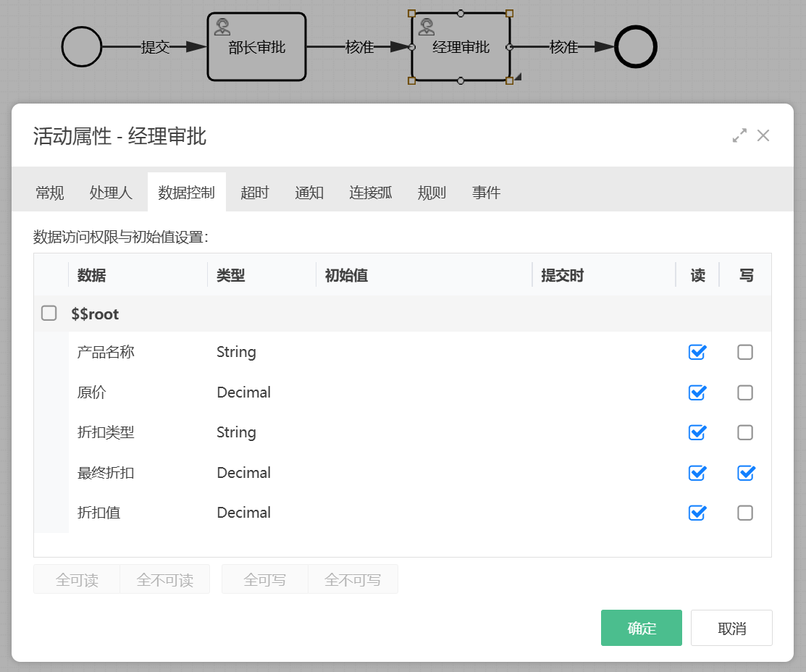Image resolution: width=806 pixels, height=672 pixels.
Task: Switch to the 处理人 tab
Action: pyautogui.click(x=111, y=193)
